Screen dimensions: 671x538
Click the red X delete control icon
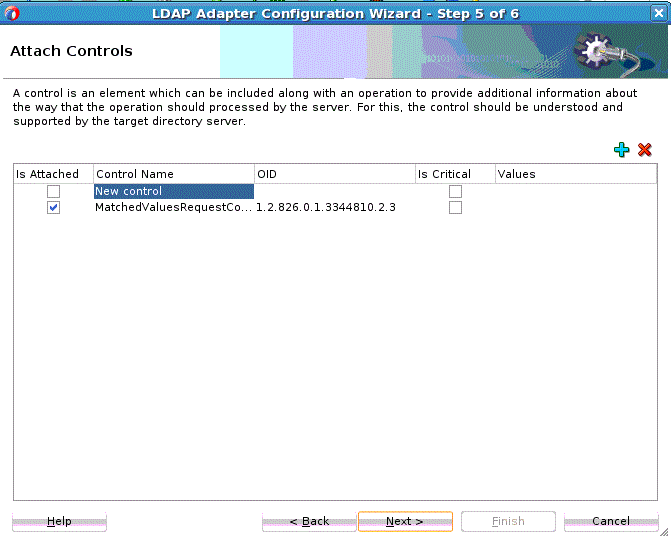[x=644, y=149]
